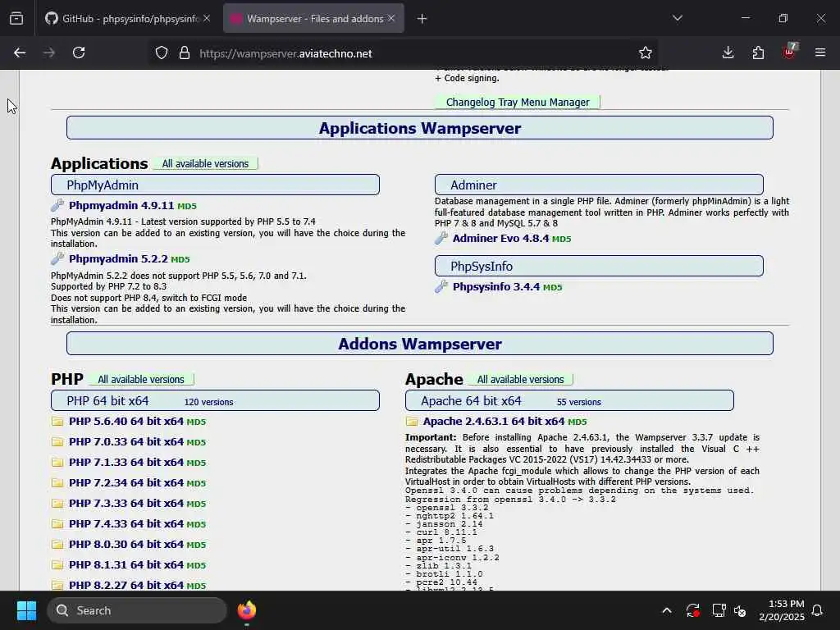The width and height of the screenshot is (840, 630).
Task: Open MD5 for Adminer Evo 4.8.4
Action: point(562,240)
